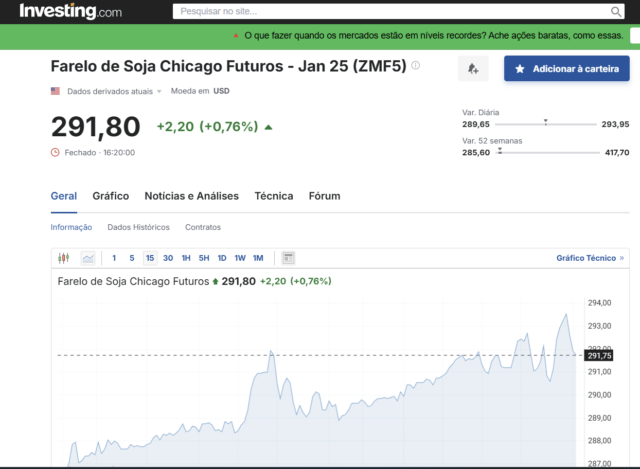This screenshot has width=640, height=469.
Task: Select the 1 minute chart interval
Action: 114,258
